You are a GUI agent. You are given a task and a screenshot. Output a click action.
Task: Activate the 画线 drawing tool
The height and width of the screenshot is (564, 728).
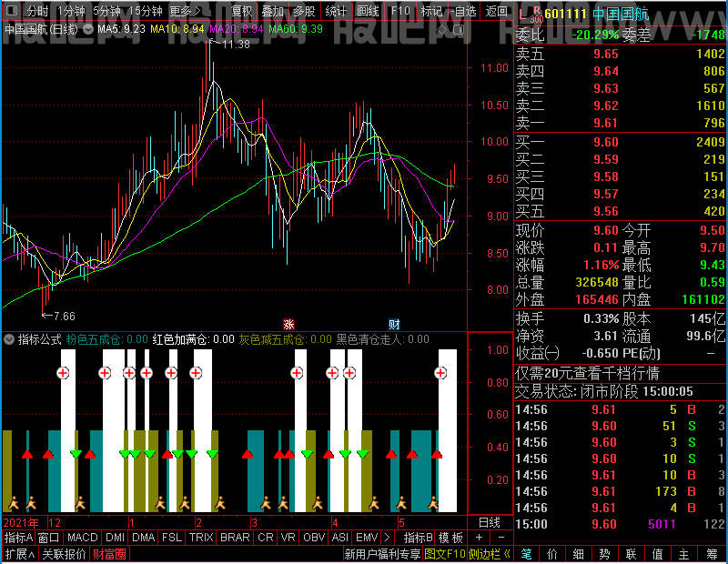[x=368, y=11]
